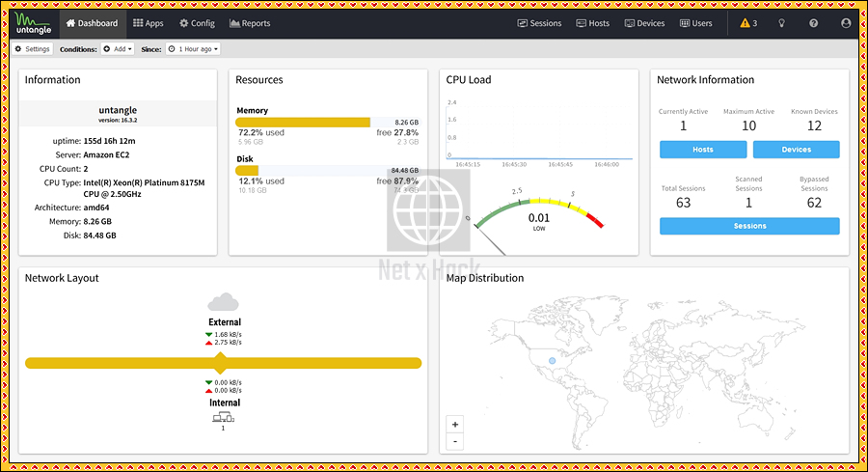
Task: Click Server value Amazon EC2
Action: pos(106,154)
